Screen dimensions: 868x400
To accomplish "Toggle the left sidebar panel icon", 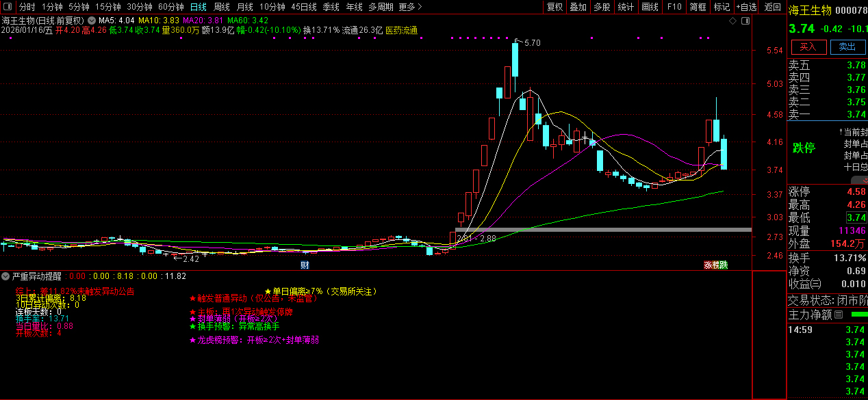I will 7,7.
